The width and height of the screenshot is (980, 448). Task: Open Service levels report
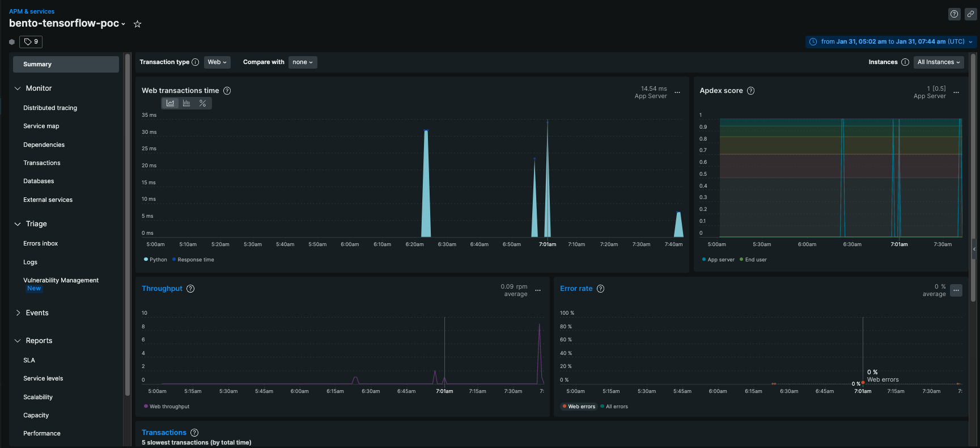tap(43, 378)
